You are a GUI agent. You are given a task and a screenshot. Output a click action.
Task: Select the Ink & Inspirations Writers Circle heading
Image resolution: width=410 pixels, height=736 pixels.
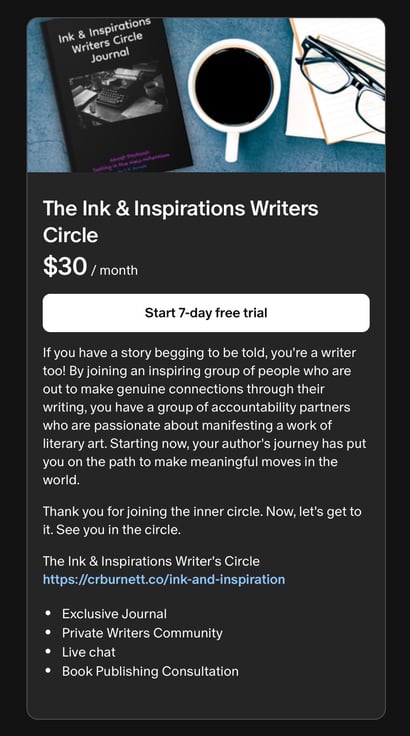pyautogui.click(x=181, y=222)
